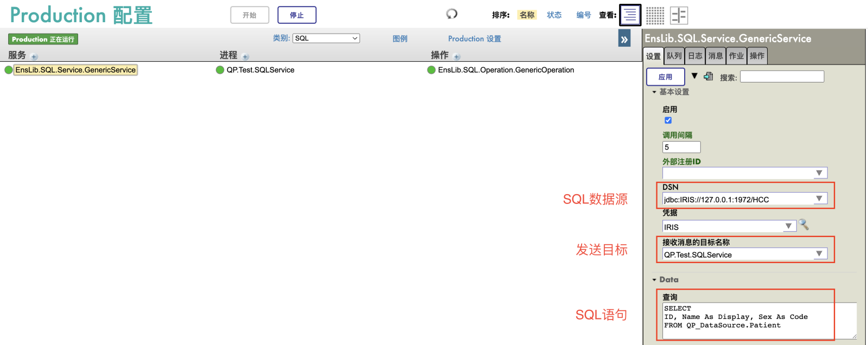Click the refresh icon in the top toolbar
Screen dimensions: 868x345
tap(451, 14)
